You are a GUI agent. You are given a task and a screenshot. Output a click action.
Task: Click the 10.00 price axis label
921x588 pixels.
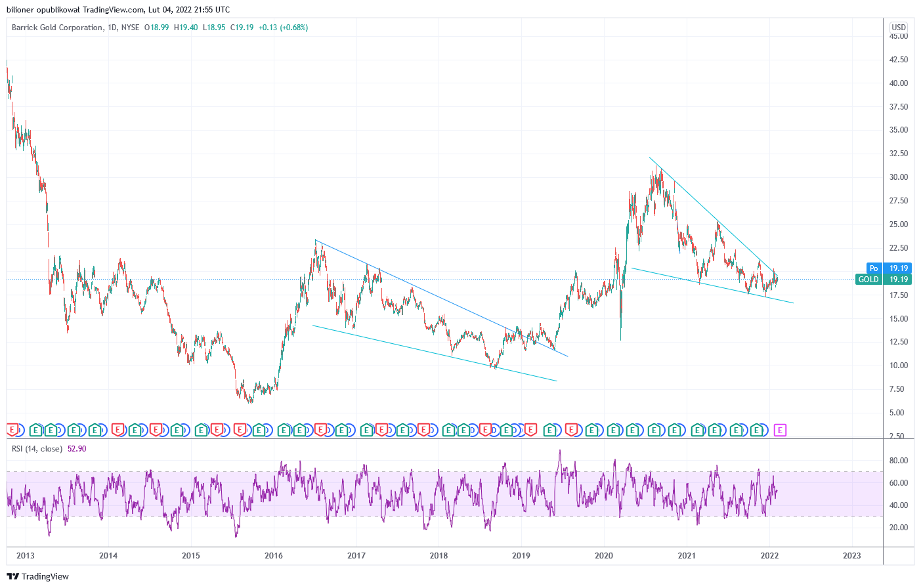(x=899, y=366)
